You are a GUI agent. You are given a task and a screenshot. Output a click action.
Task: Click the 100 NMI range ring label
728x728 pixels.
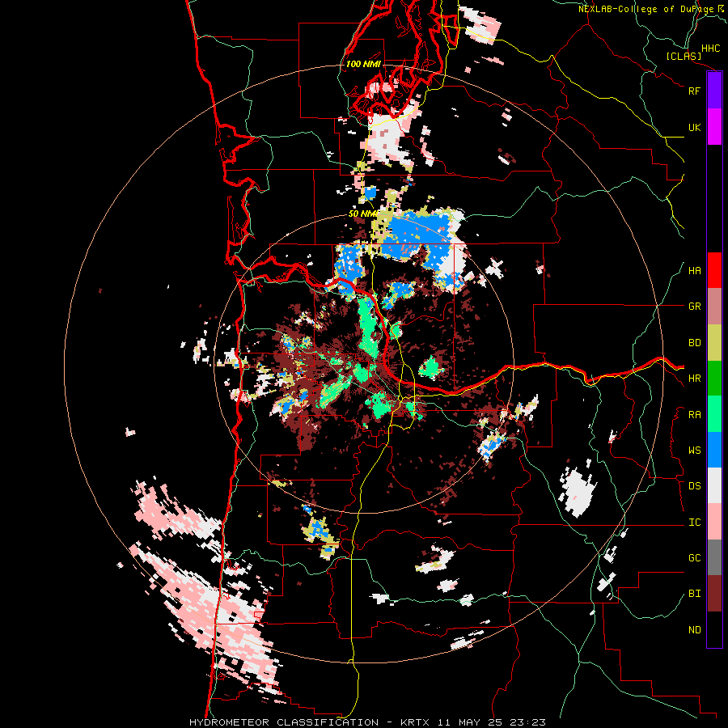[363, 64]
